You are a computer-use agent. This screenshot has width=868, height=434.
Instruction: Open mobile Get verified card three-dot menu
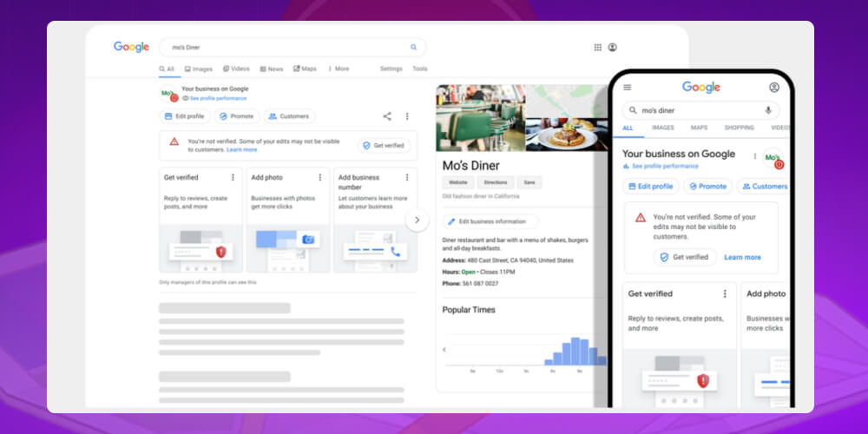tap(725, 294)
